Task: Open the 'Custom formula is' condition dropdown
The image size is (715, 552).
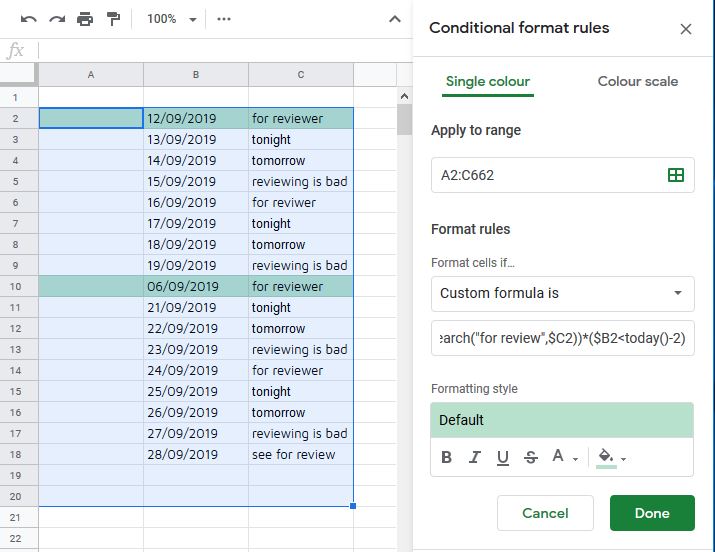Action: click(562, 294)
